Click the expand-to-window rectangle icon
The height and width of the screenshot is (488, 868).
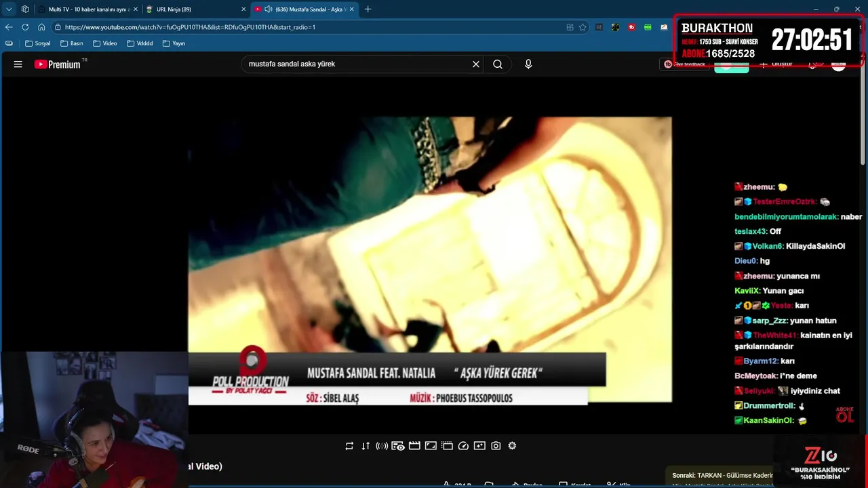click(431, 446)
